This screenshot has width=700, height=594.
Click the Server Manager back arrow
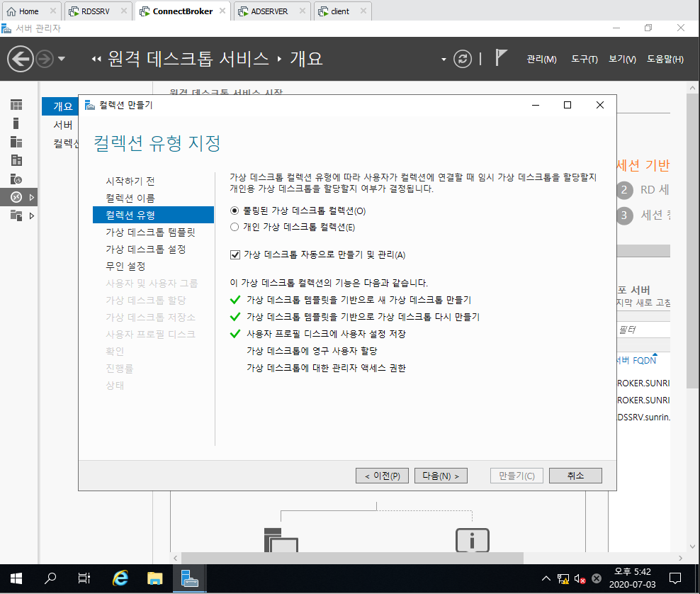(21, 59)
